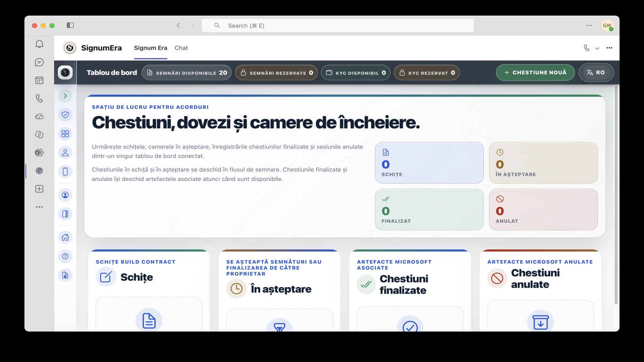Click the locked document icon in SignumEra sidebar
The width and height of the screenshot is (644, 362).
coord(65,275)
